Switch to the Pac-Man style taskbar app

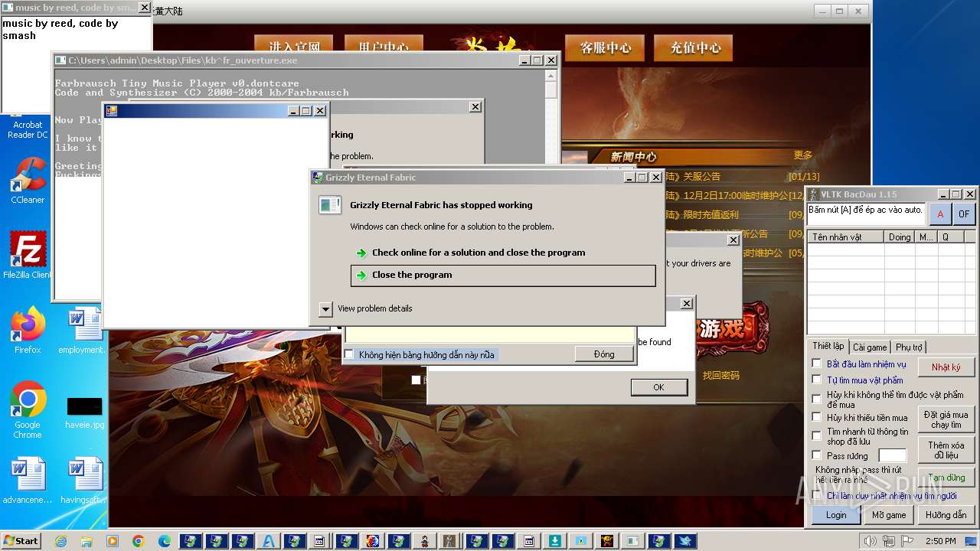pyautogui.click(x=607, y=541)
